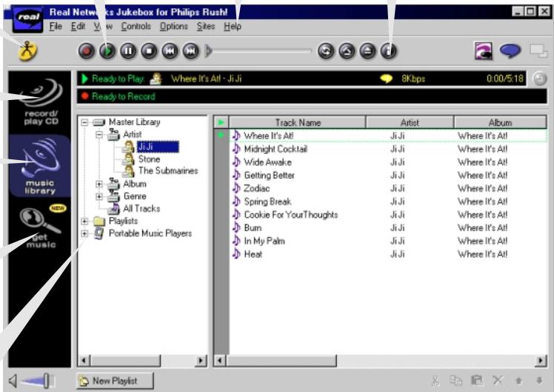The image size is (554, 392).
Task: Expand the Portable Music Players node
Action: pos(84,233)
